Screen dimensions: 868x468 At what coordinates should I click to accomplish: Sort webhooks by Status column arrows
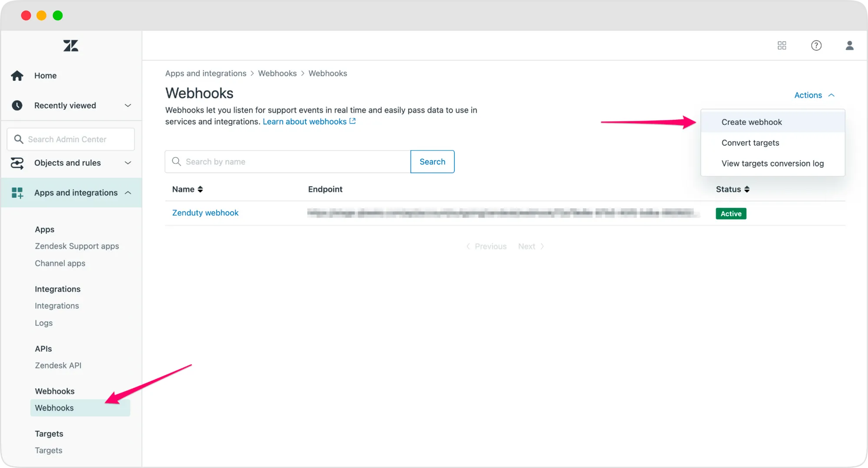[x=746, y=189]
